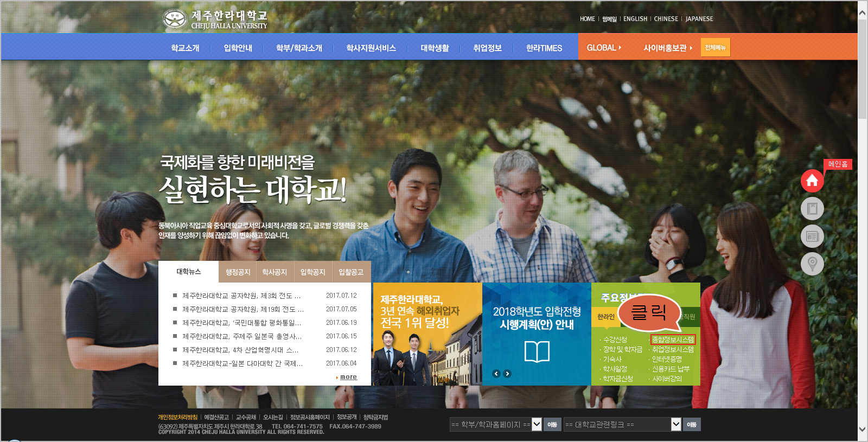The height and width of the screenshot is (442, 868).
Task: Open the 종합정보시스템 link
Action: [673, 339]
